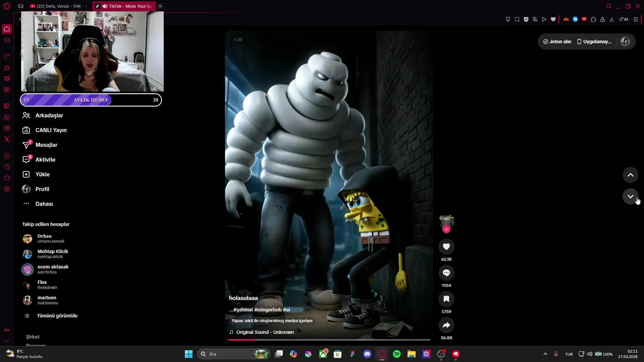The height and width of the screenshot is (362, 644).
Task: Open the extensions puzzle icon
Action: tap(593, 19)
